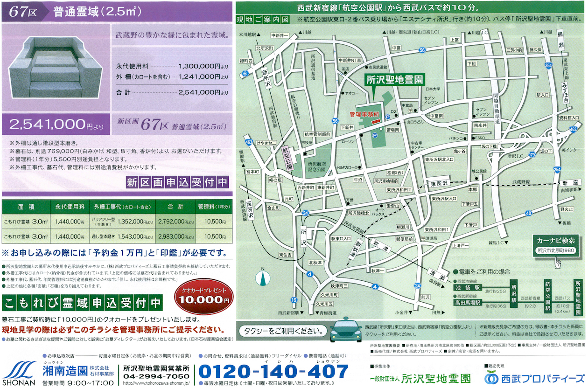Click the route 179 marker on the map
The image size is (588, 388).
pyautogui.click(x=532, y=155)
